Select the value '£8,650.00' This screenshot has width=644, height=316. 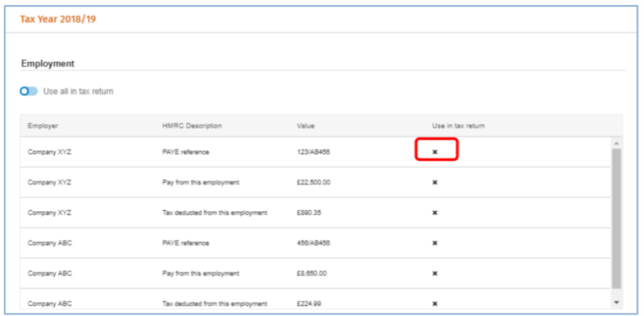click(311, 273)
